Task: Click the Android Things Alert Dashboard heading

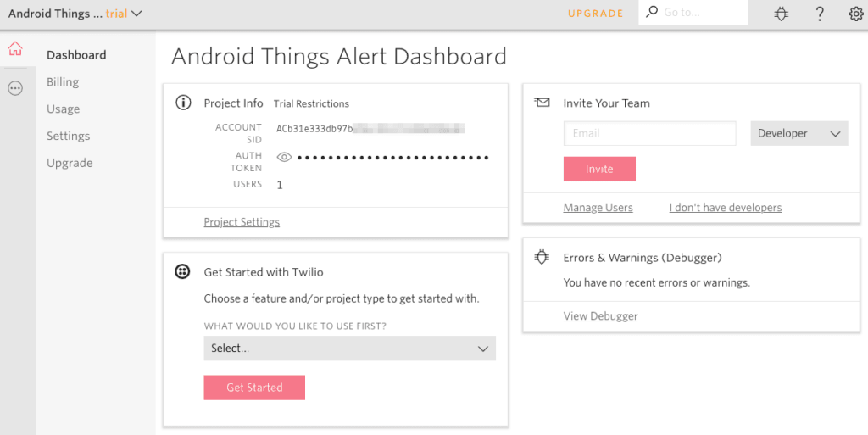Action: coord(339,57)
